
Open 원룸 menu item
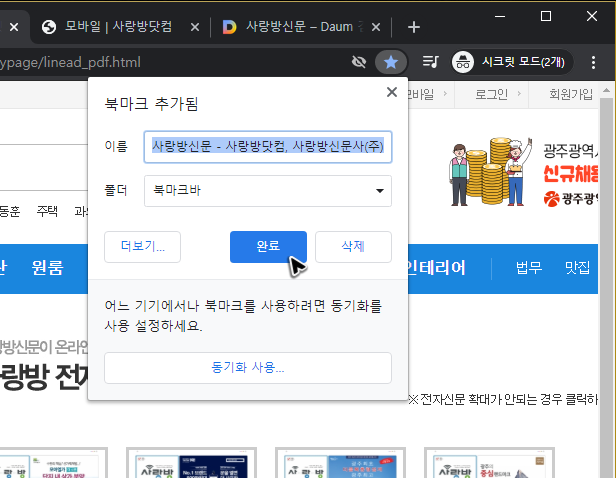pyautogui.click(x=47, y=268)
